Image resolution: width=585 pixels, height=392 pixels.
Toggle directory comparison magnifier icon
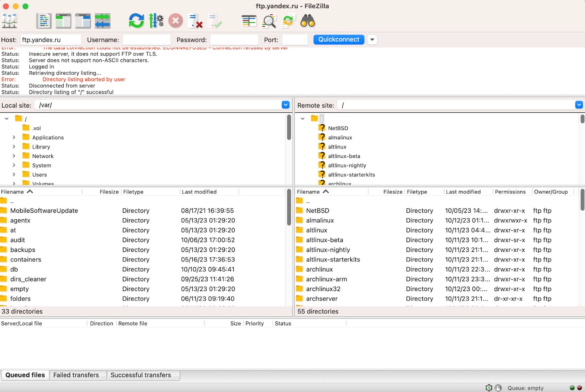click(269, 21)
